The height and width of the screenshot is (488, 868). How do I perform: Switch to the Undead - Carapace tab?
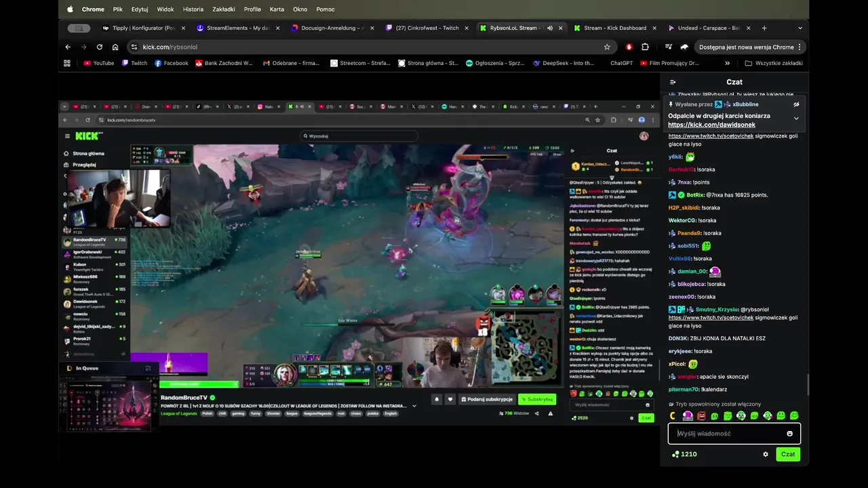(709, 28)
